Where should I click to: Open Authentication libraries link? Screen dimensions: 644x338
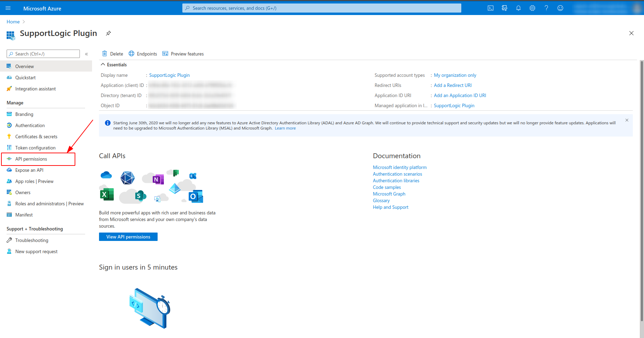396,181
